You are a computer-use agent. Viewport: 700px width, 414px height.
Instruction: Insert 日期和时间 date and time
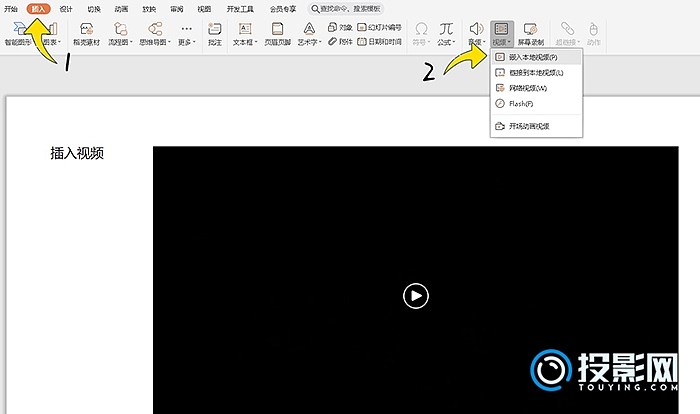coord(379,42)
